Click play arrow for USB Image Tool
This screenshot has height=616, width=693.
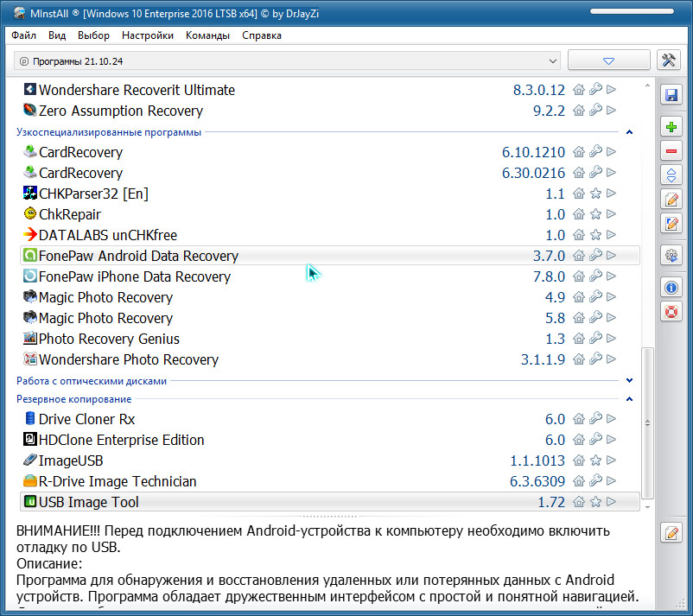tap(611, 502)
